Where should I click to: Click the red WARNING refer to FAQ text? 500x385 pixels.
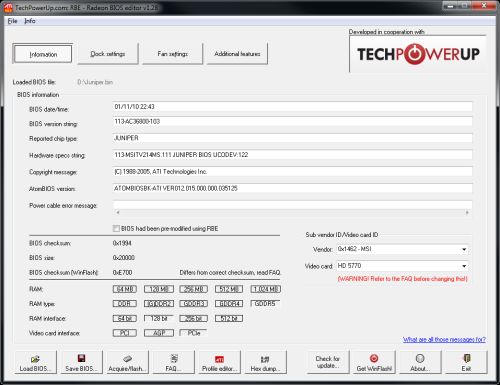click(x=402, y=279)
